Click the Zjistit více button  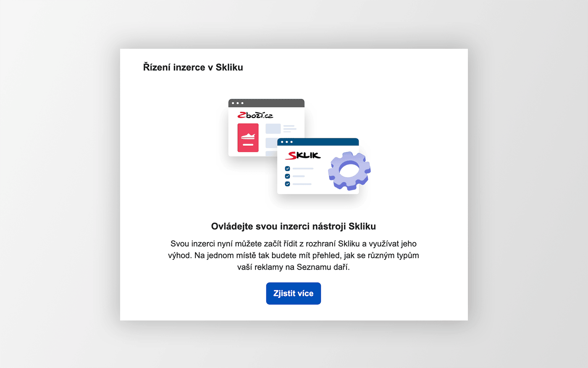pyautogui.click(x=293, y=294)
